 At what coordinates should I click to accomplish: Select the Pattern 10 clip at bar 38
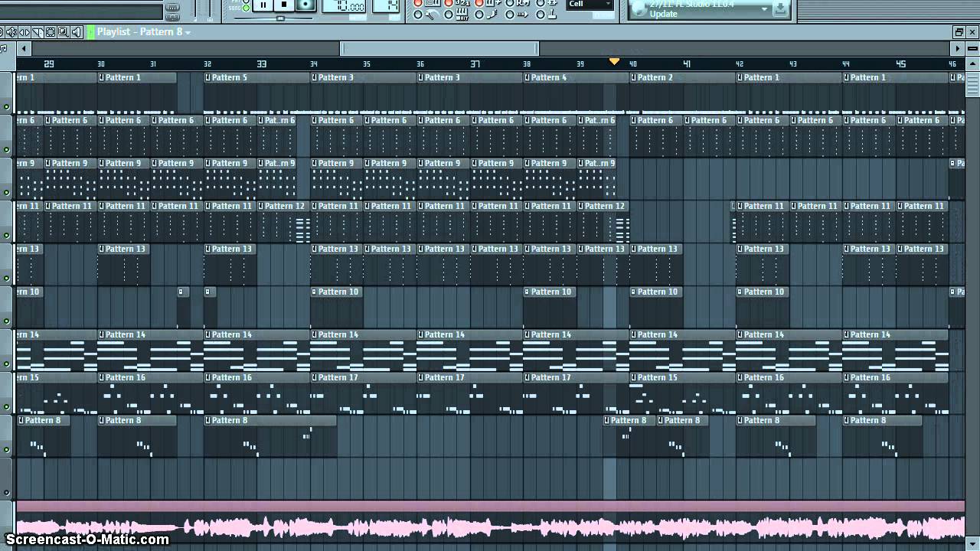tap(550, 292)
